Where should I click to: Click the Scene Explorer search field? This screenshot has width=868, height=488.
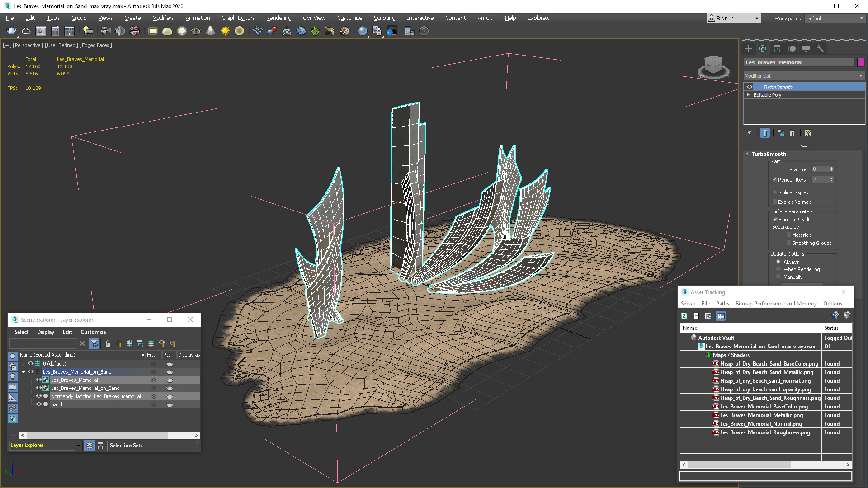[43, 344]
